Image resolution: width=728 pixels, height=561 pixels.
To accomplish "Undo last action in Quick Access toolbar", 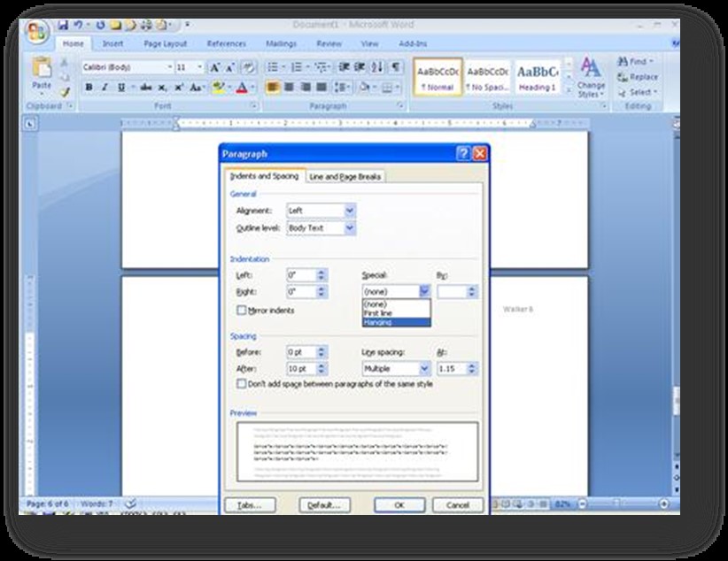I will coord(78,25).
